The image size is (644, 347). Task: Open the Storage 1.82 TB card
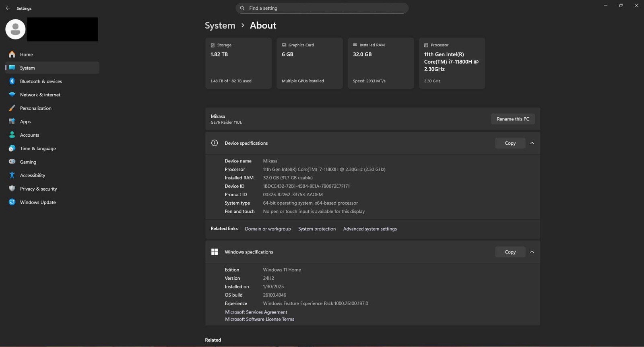pyautogui.click(x=238, y=63)
